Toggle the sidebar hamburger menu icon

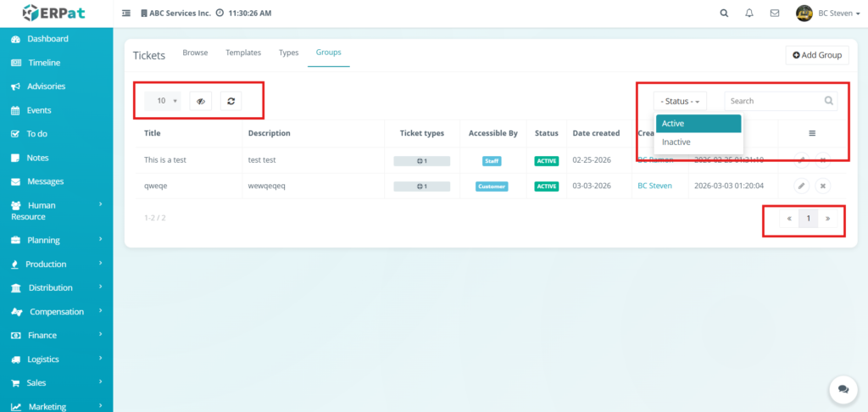[x=126, y=14]
